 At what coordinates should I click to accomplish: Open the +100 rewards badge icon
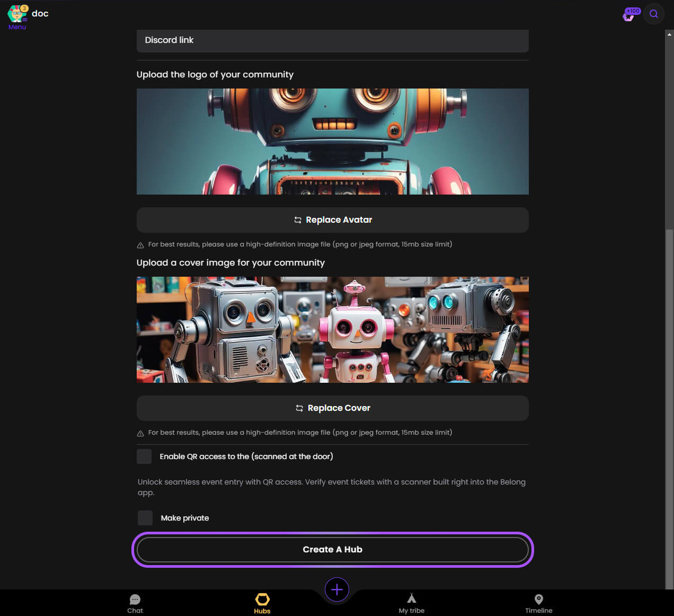[x=631, y=14]
